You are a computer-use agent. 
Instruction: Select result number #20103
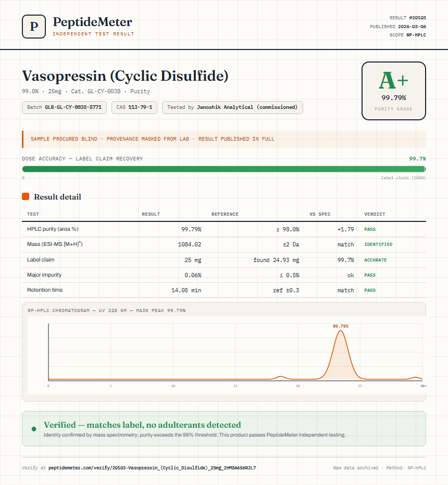click(x=417, y=18)
